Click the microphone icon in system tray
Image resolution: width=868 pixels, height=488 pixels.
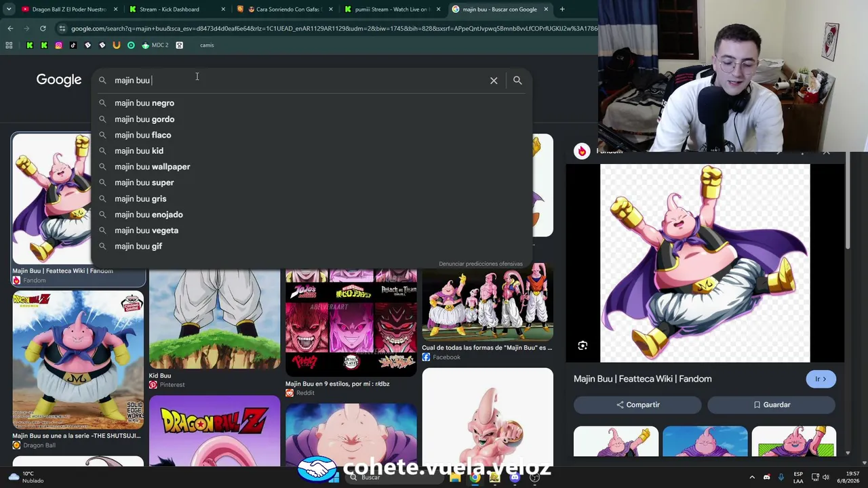tap(781, 477)
